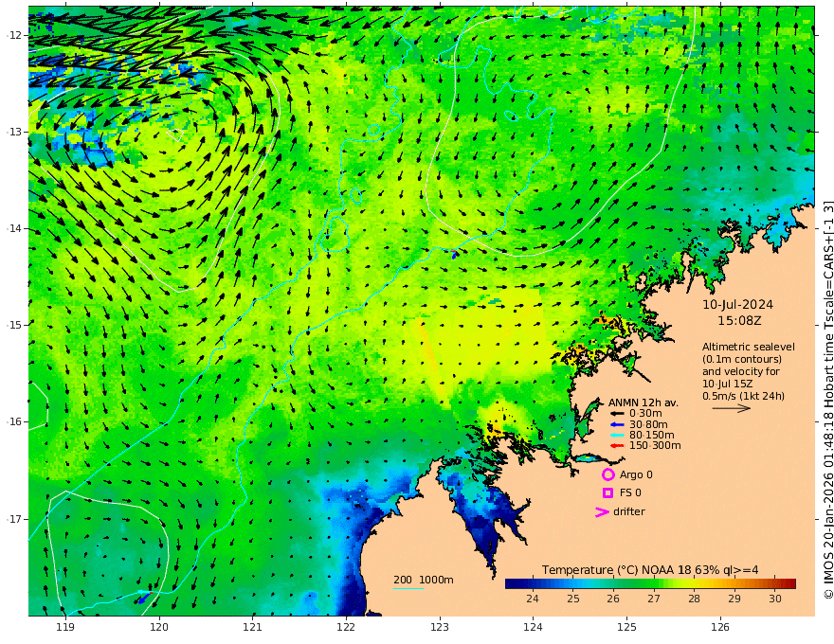Select the magenta drifter chevron symbol
Screen dimensions: 834x644
602,511
